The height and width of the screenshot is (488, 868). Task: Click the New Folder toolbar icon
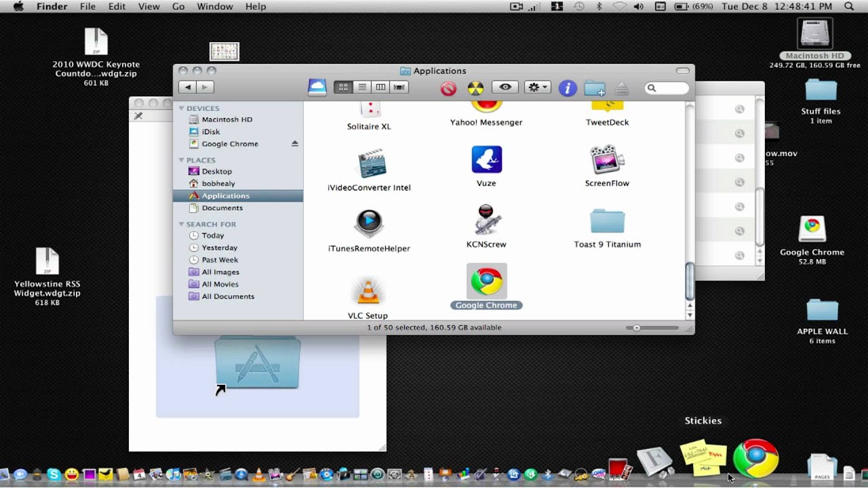pyautogui.click(x=595, y=88)
